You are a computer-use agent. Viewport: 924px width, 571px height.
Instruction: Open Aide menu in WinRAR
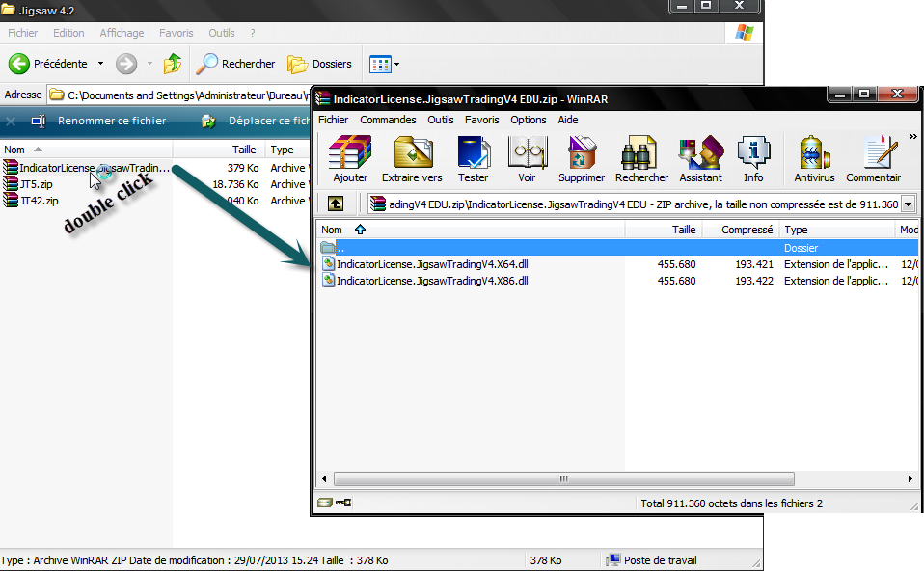pos(568,120)
